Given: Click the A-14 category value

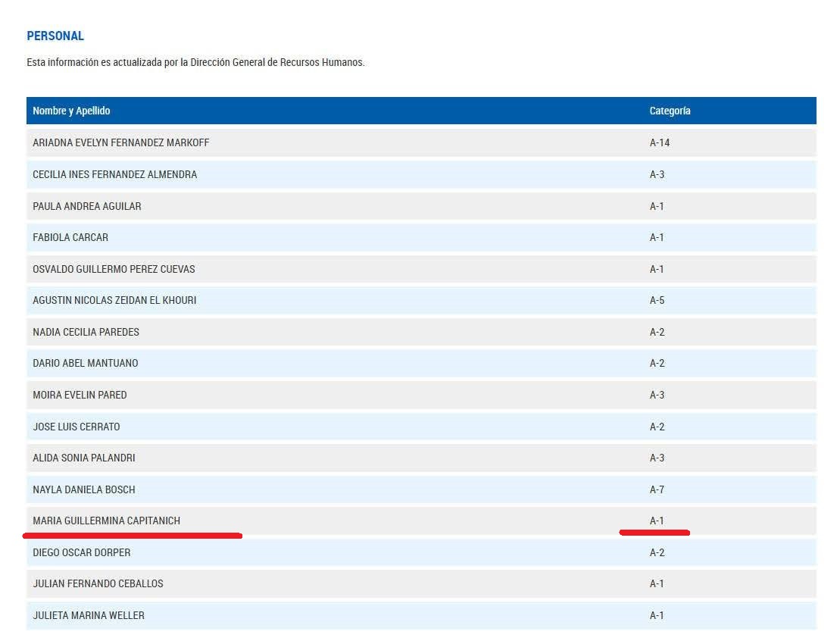Looking at the screenshot, I should (x=659, y=142).
